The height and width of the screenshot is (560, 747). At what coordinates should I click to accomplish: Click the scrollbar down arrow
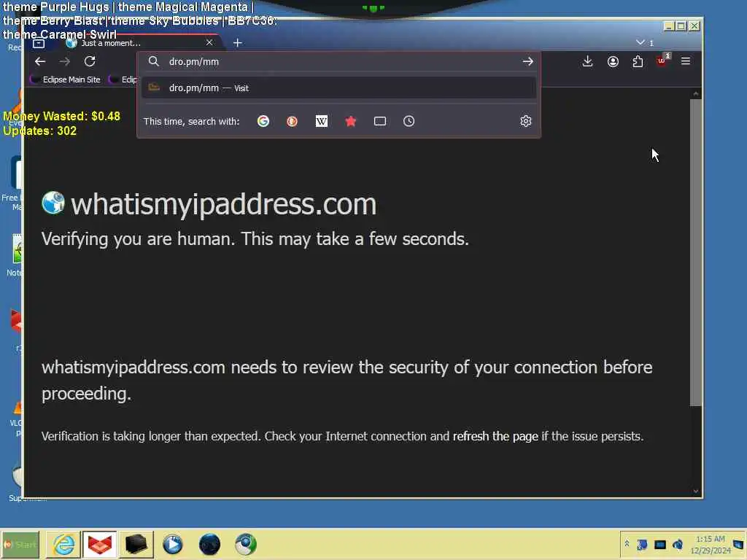coord(695,491)
